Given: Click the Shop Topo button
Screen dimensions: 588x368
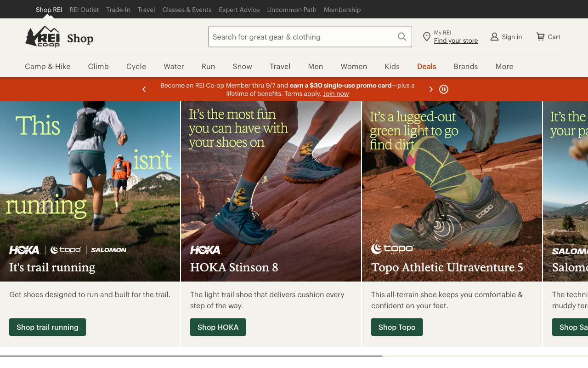Looking at the screenshot, I should [397, 327].
